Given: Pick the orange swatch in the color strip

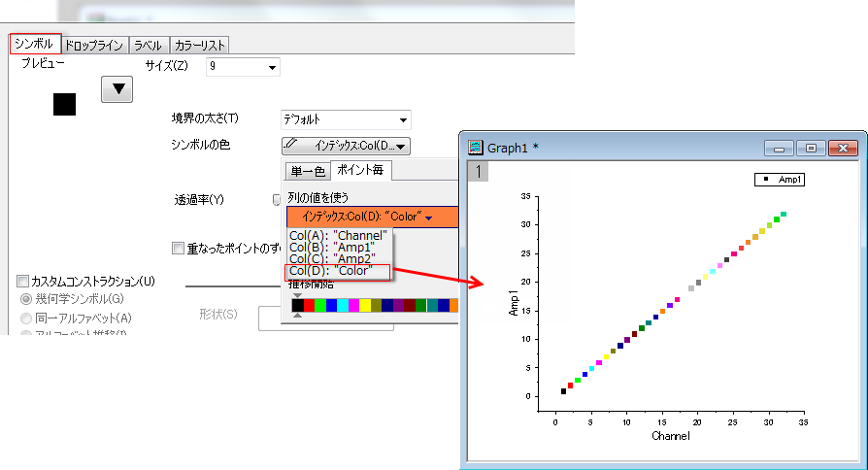Looking at the screenshot, I should pos(454,305).
